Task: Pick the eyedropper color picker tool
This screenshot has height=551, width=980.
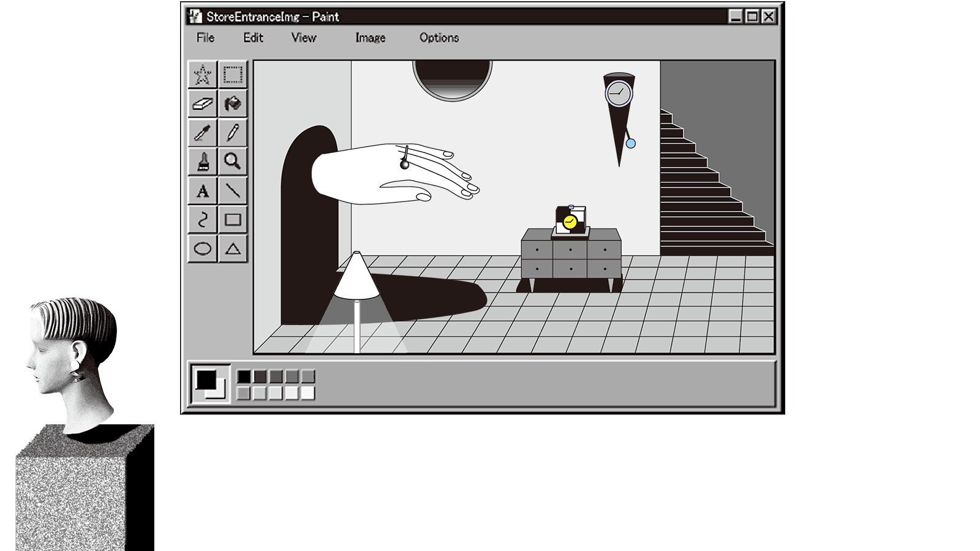Action: coord(202,132)
